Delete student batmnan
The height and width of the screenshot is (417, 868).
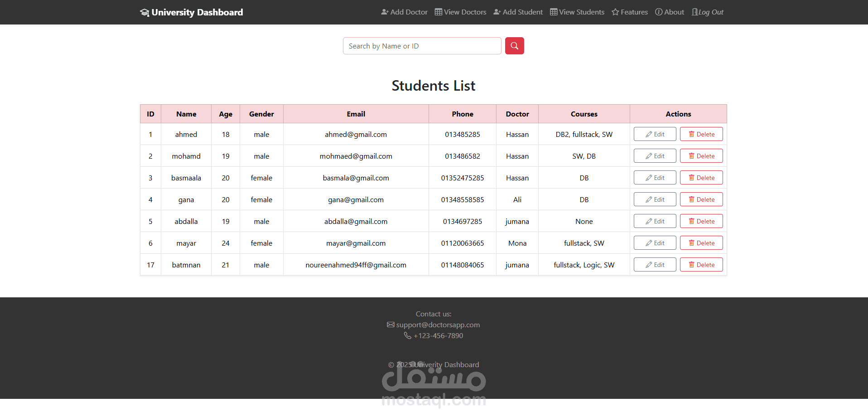click(701, 265)
